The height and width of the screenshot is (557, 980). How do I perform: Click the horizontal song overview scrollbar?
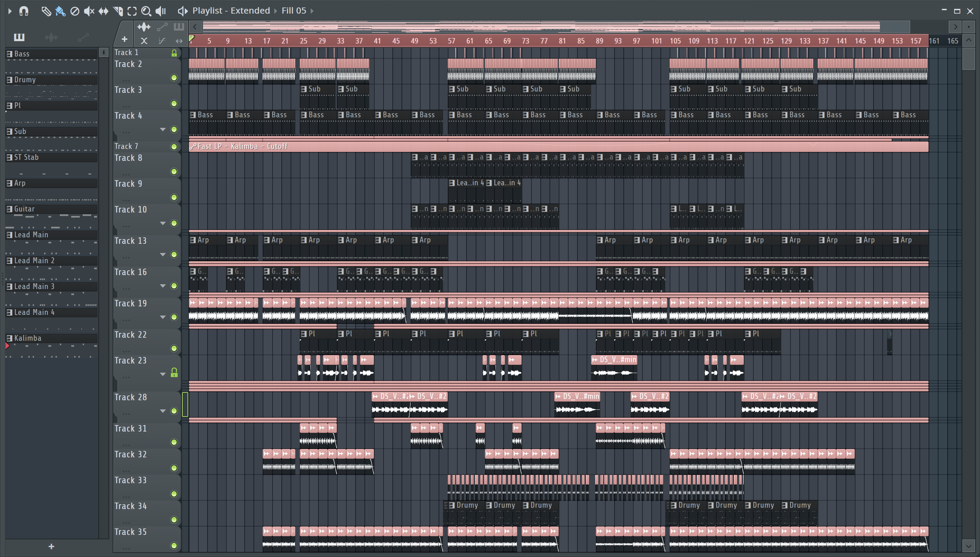(556, 27)
